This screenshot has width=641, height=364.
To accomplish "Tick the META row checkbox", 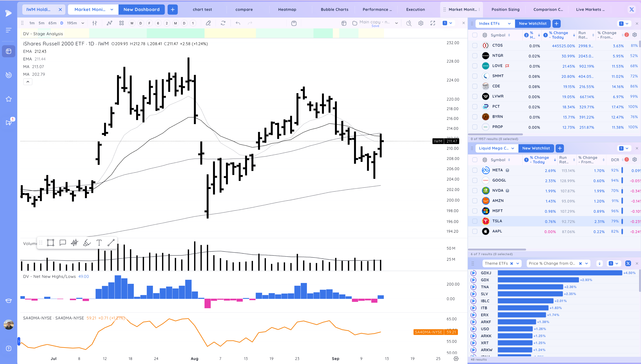I will 475,170.
